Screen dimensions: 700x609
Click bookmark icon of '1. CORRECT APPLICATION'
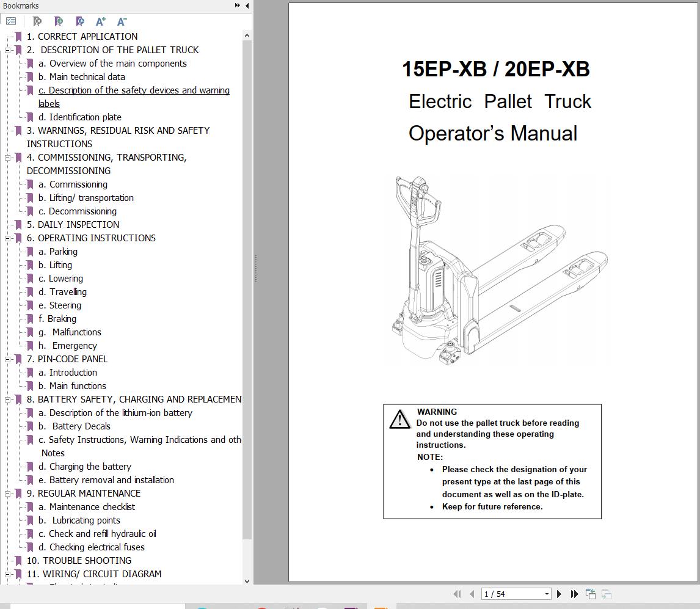[x=18, y=37]
